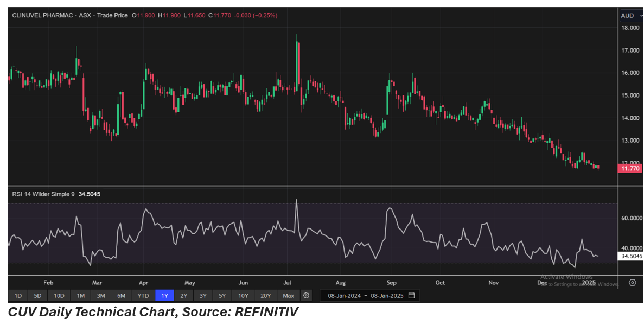This screenshot has width=644, height=325.
Task: Switch to the 10D time range
Action: (x=59, y=296)
